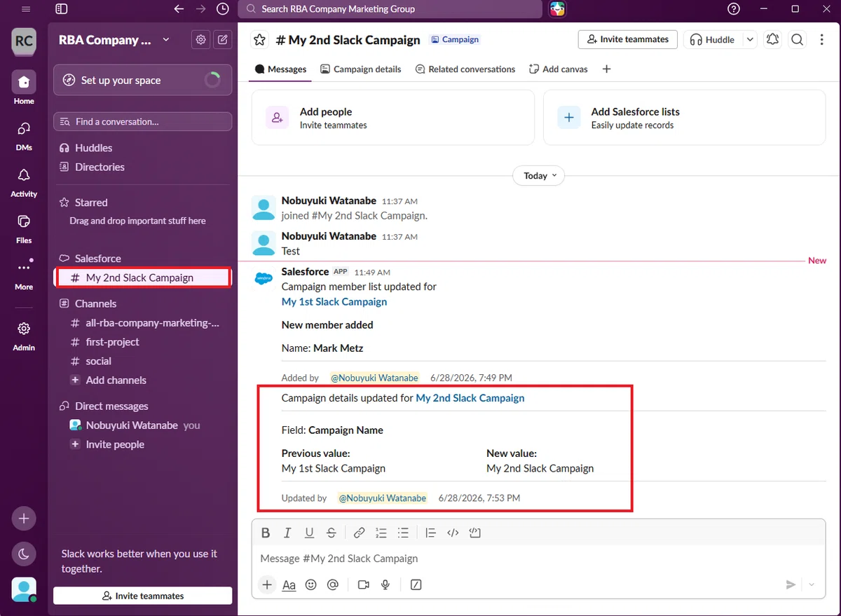Toggle italic formatting
The image size is (841, 616).
(287, 533)
